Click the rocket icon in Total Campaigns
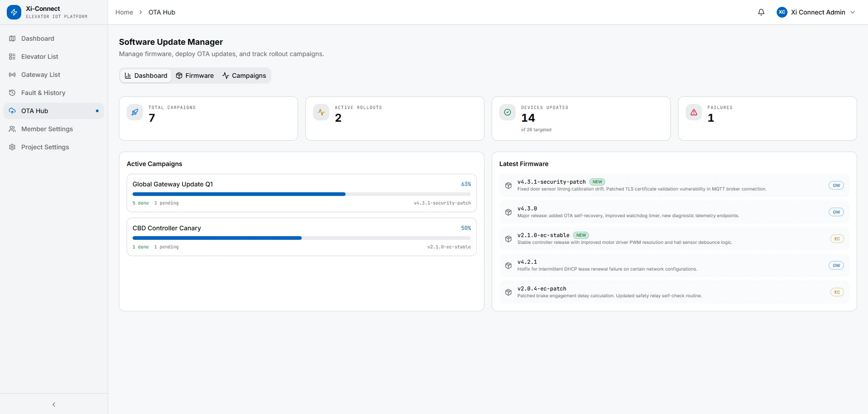868x414 pixels. coord(135,112)
